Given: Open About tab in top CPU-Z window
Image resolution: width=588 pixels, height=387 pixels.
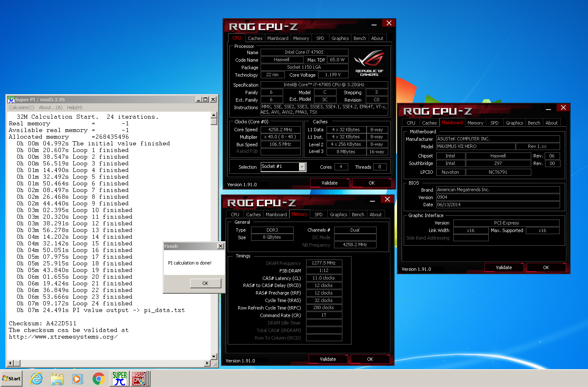Looking at the screenshot, I should (x=377, y=38).
